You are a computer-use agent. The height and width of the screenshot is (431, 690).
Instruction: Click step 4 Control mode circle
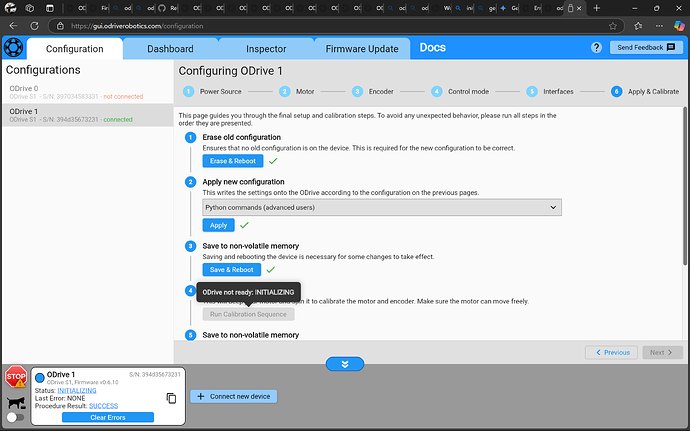coord(437,92)
